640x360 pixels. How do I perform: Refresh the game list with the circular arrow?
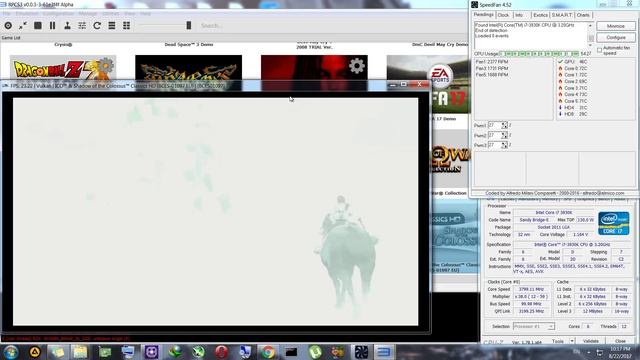[97, 25]
